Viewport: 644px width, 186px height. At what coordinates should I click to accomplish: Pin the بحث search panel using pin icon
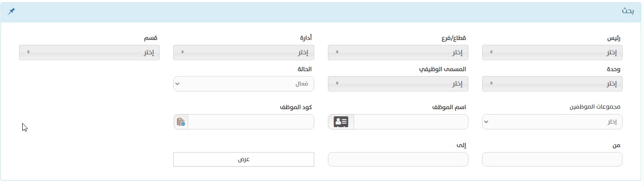[x=11, y=11]
